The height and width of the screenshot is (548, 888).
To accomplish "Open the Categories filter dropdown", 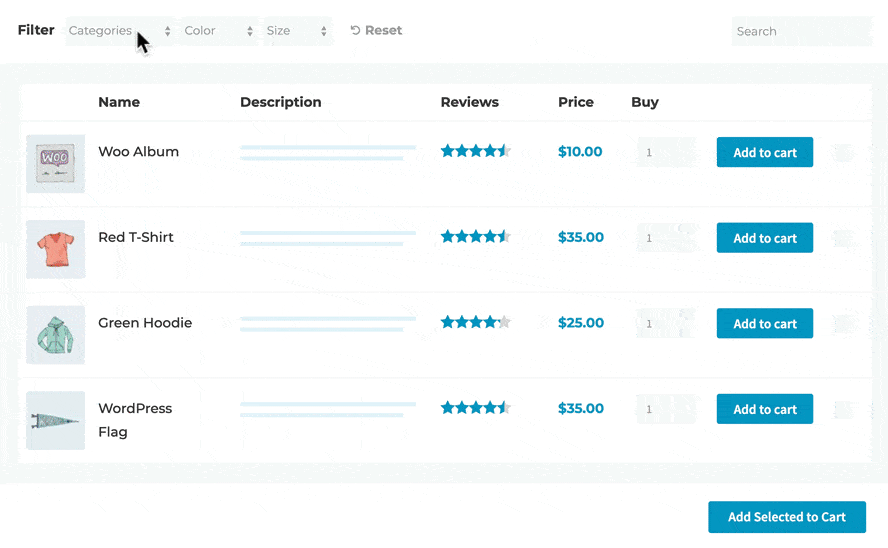I will coord(120,31).
